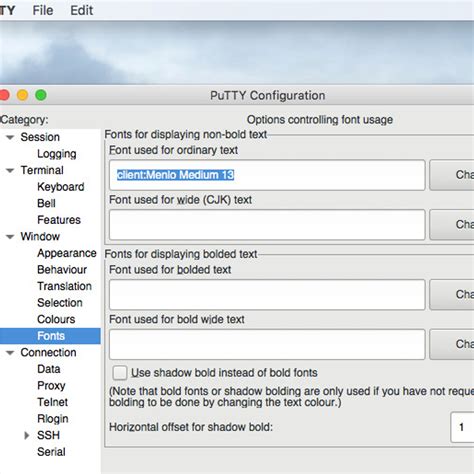Collapse the Terminal tree category

tap(10, 170)
